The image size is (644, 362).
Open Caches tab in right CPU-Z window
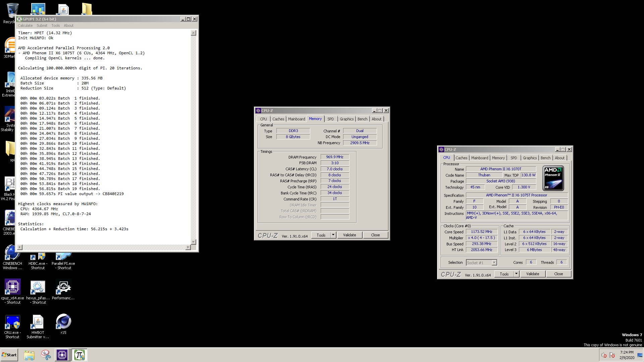click(461, 158)
